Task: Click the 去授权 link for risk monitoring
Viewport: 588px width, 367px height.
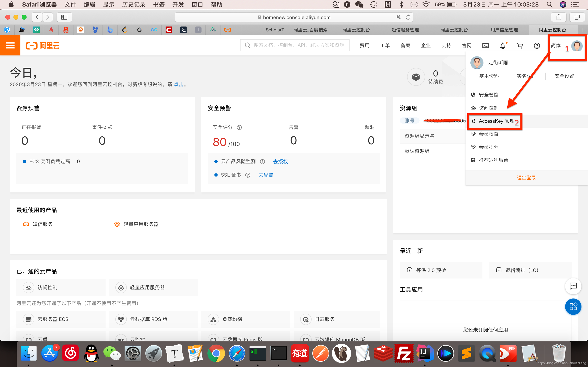Action: [280, 162]
